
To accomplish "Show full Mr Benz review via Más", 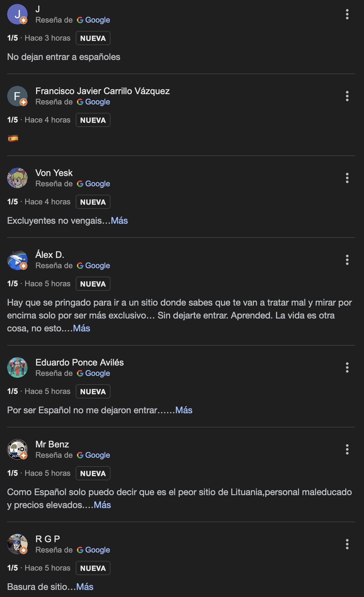I will pos(102,505).
